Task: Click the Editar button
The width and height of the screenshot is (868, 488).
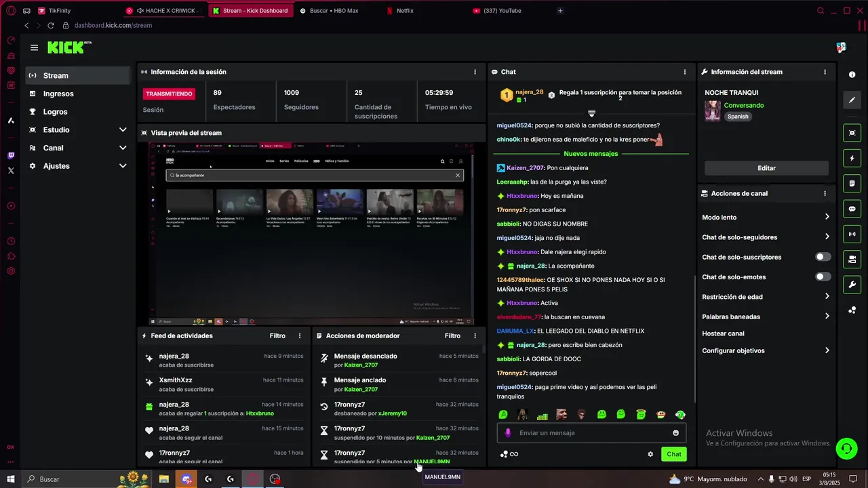Action: click(x=766, y=168)
